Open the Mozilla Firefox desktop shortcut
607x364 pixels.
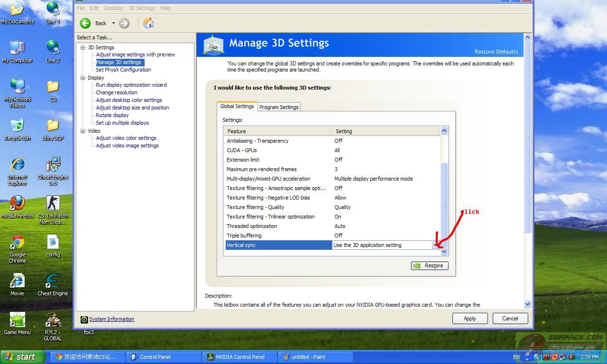tap(18, 204)
